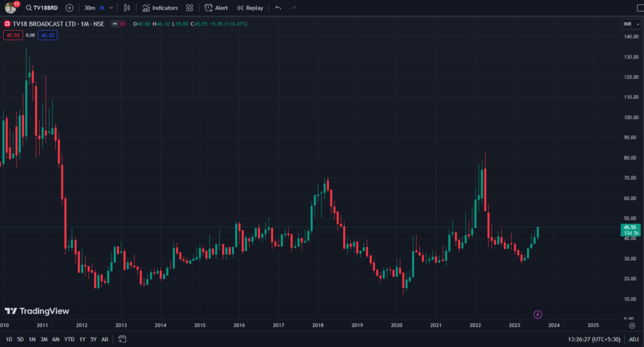Open the go-to-date calendar icon
Screen dimensions: 644x347
[x=122, y=339]
